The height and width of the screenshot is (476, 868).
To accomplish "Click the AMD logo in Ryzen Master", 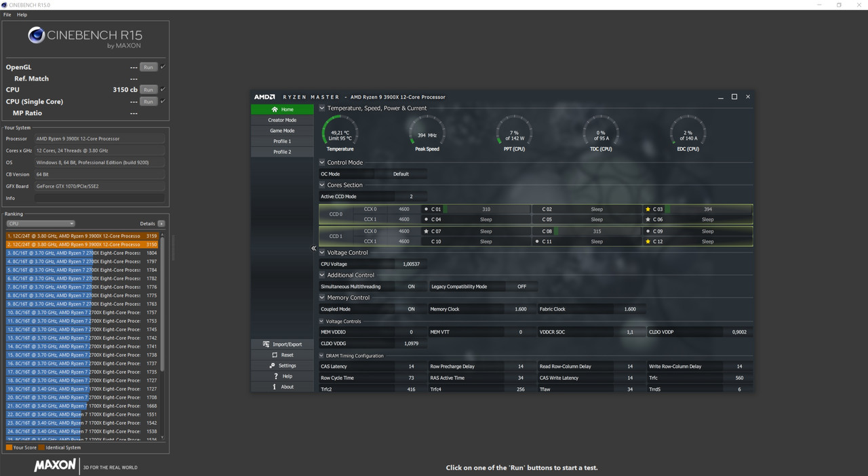I will [x=264, y=97].
